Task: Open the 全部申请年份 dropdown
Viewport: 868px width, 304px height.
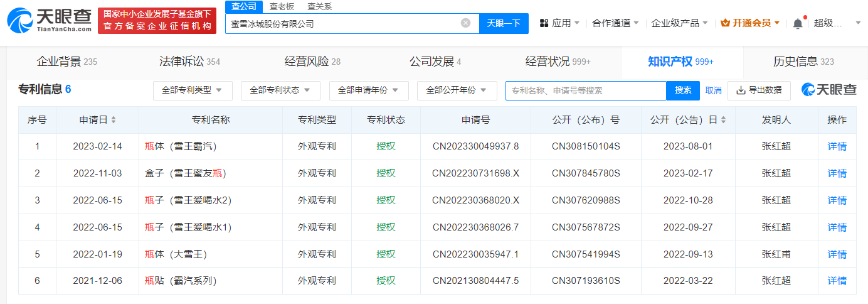Action: (x=369, y=90)
